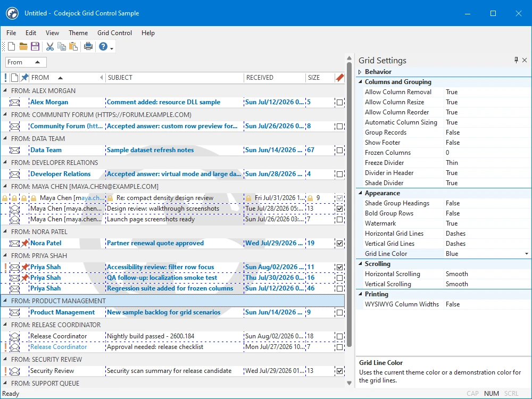Screen dimensions: 532x399
Task: Click the Save floppy disk icon
Action: (35, 46)
